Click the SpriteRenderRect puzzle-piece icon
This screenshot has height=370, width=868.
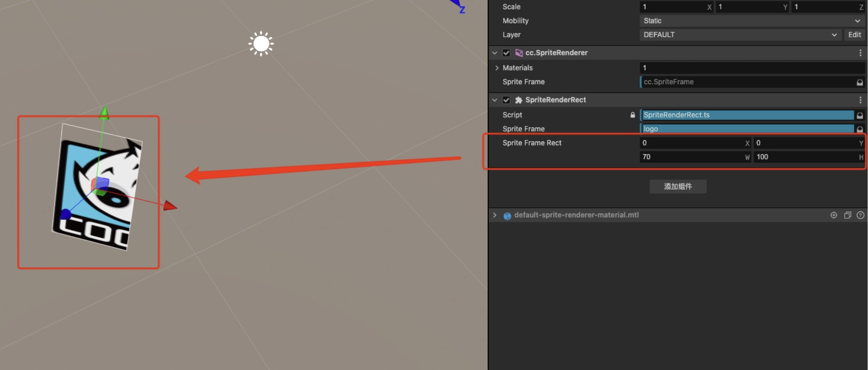pyautogui.click(x=519, y=100)
